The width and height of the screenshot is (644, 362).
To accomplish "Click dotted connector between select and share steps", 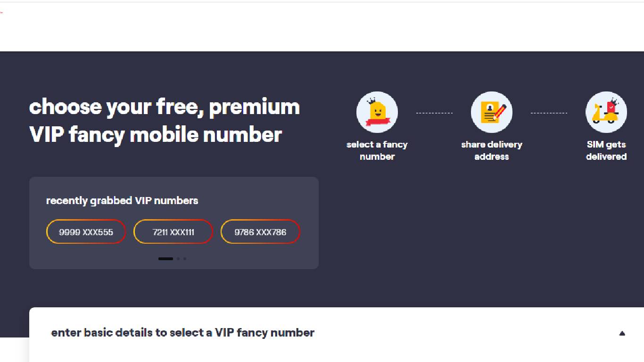I will coord(434,113).
